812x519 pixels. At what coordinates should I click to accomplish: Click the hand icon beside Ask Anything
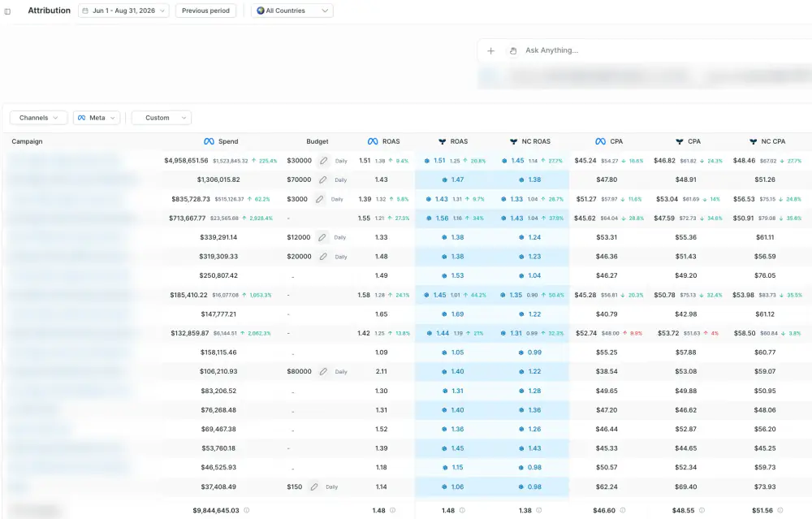pos(512,50)
